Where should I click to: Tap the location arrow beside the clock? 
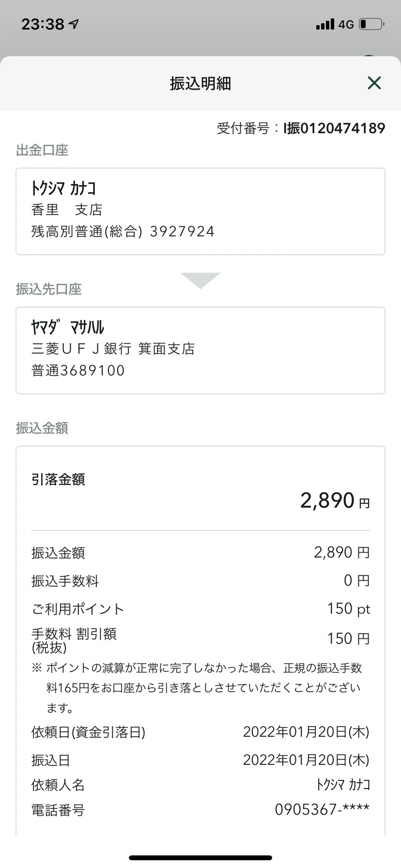click(74, 24)
